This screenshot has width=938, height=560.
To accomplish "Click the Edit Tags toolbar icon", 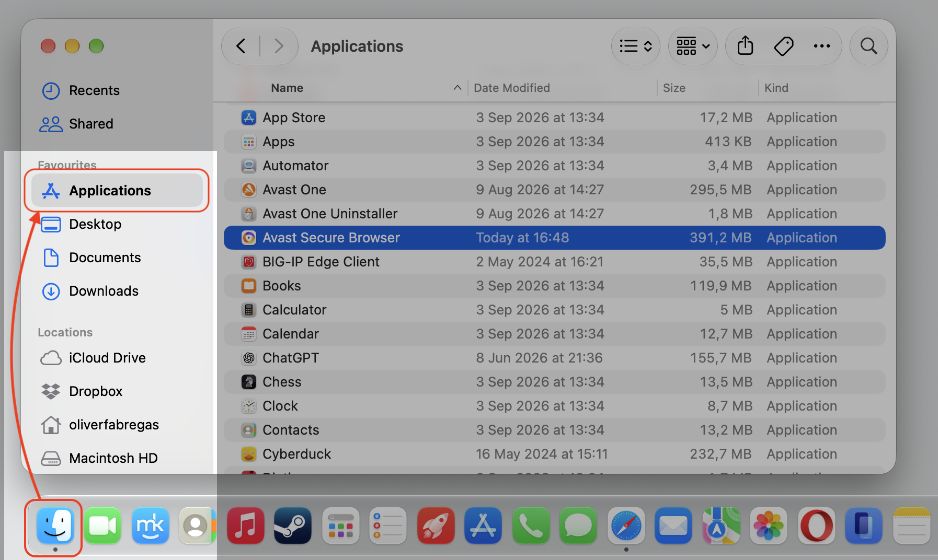I will tap(784, 46).
